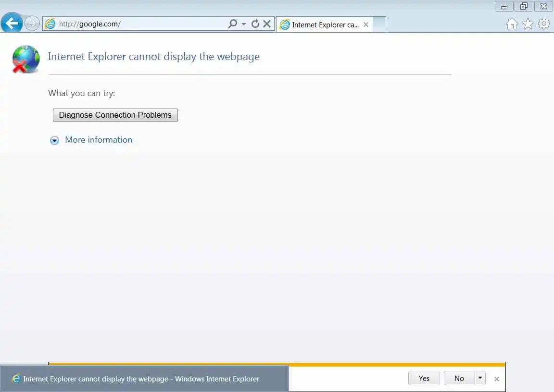Image resolution: width=554 pixels, height=392 pixels.
Task: Open the address bar autocomplete dropdown arrow
Action: pos(244,24)
